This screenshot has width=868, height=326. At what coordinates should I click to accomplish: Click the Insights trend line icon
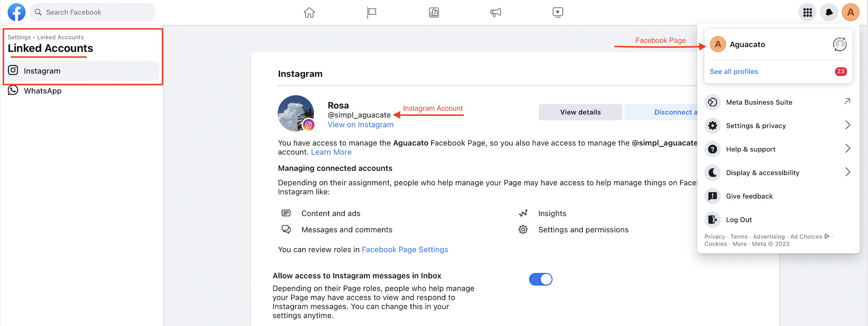(523, 213)
